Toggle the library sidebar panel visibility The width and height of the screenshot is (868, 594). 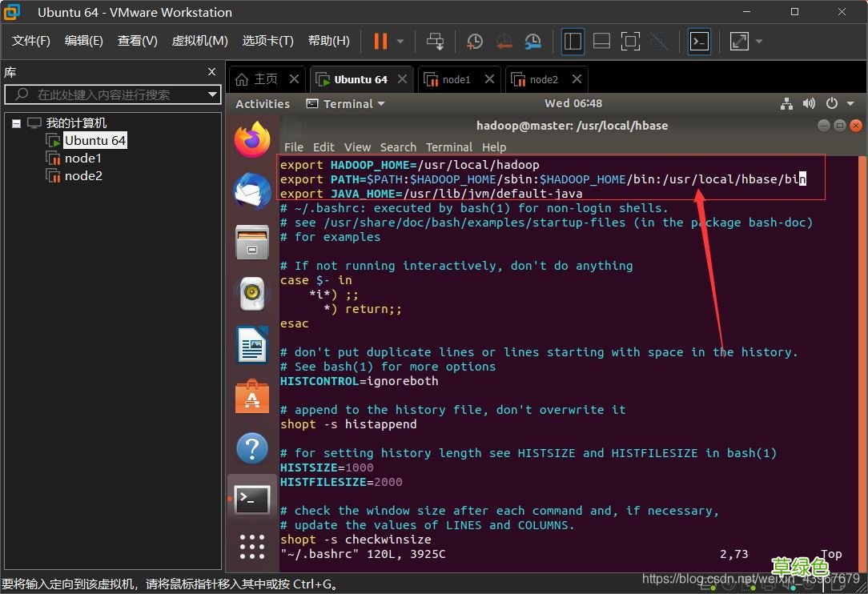(573, 41)
